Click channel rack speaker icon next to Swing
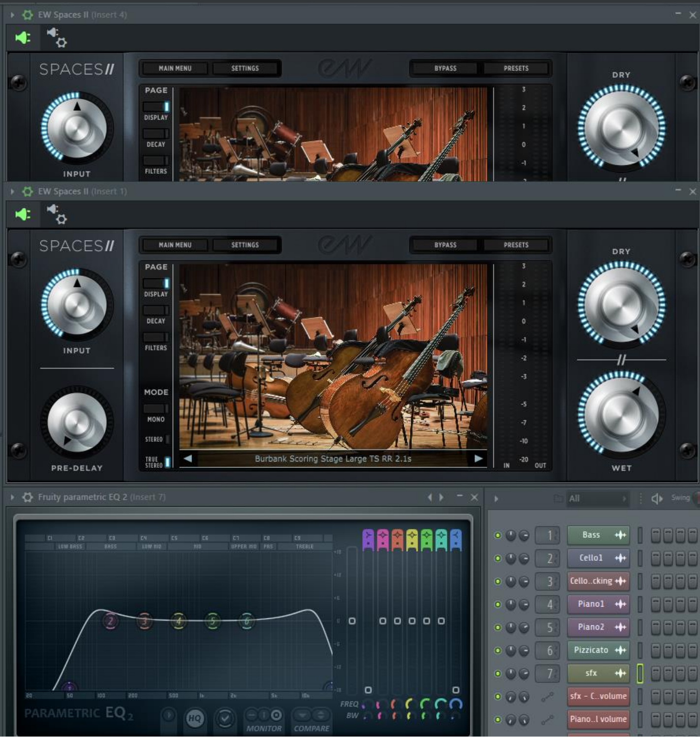This screenshot has height=737, width=700. tap(657, 498)
